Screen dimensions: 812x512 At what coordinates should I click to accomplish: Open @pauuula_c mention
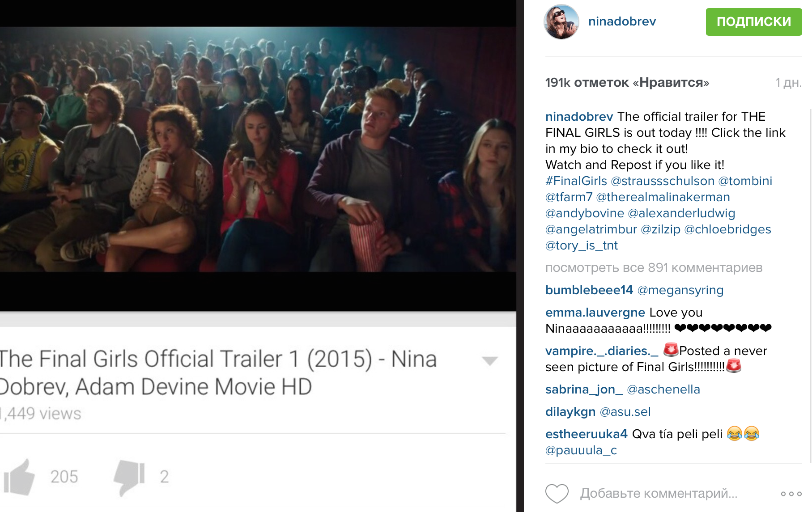click(581, 450)
